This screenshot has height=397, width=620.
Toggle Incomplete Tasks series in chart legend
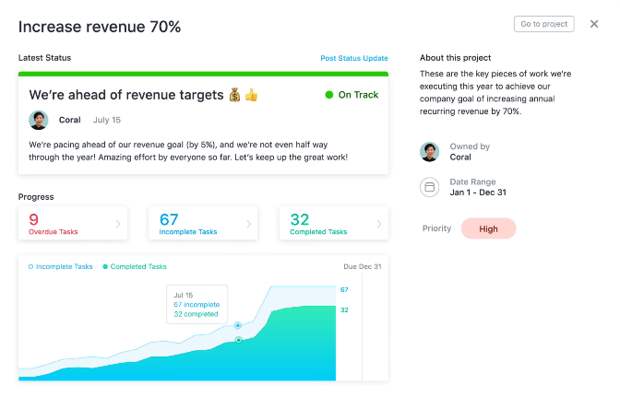click(x=60, y=267)
